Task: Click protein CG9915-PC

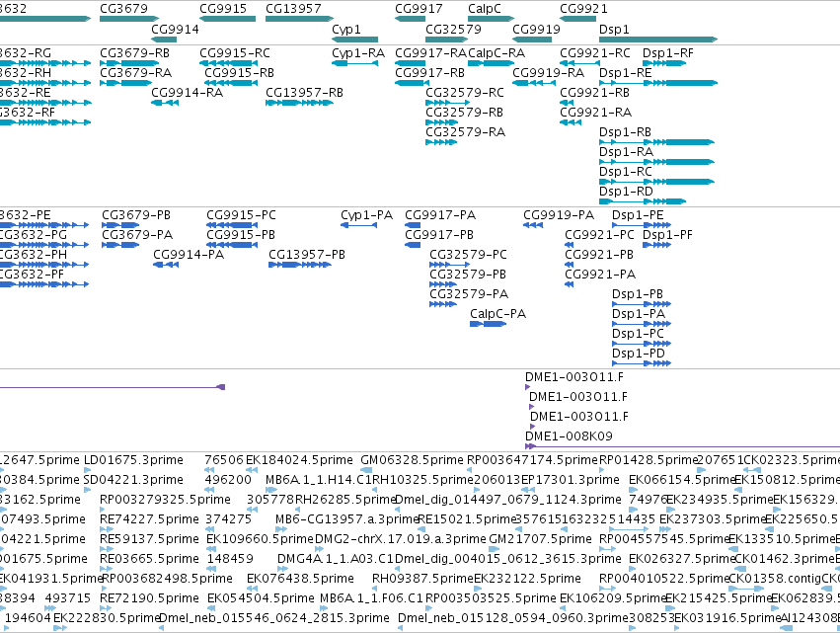Action: click(232, 225)
